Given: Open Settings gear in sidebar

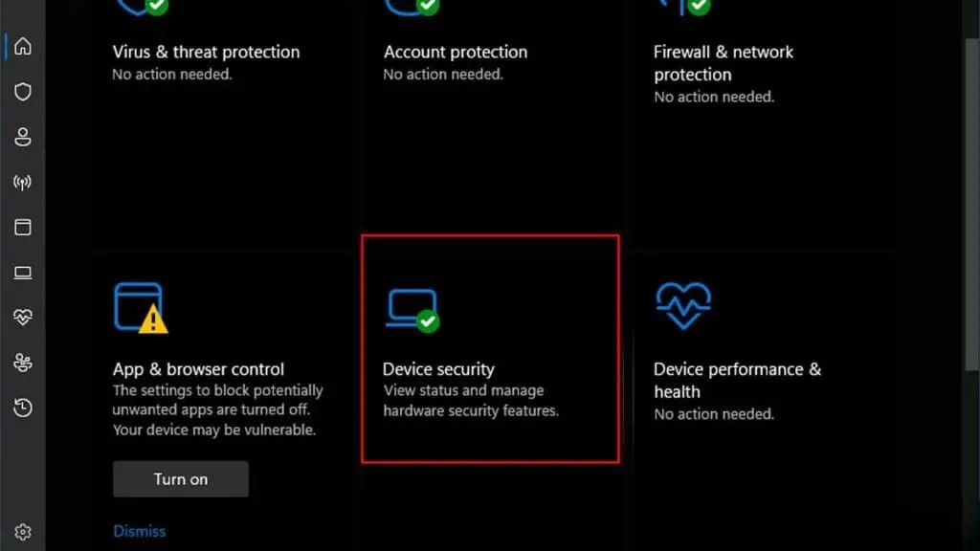Looking at the screenshot, I should (23, 532).
